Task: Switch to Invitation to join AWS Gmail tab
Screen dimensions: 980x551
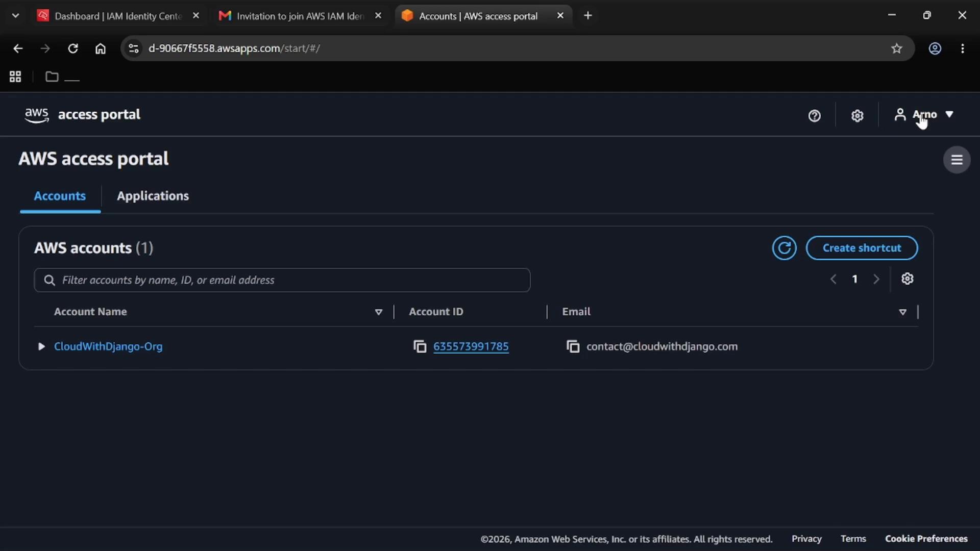Action: (x=300, y=16)
